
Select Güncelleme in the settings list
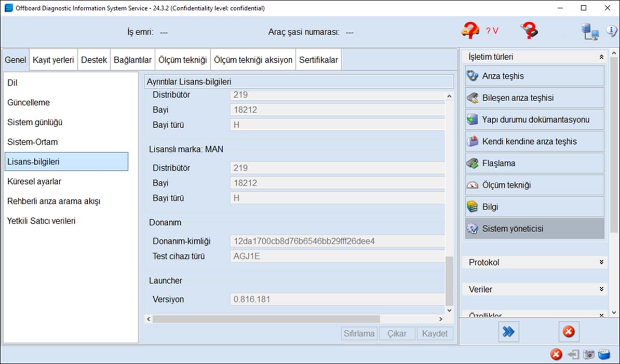[x=66, y=102]
